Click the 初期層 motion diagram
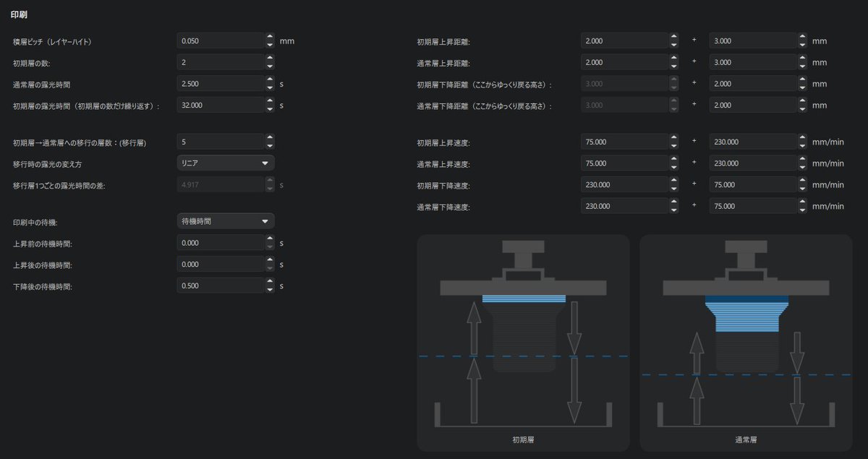Screen dimensions: 868x459 (x=523, y=343)
